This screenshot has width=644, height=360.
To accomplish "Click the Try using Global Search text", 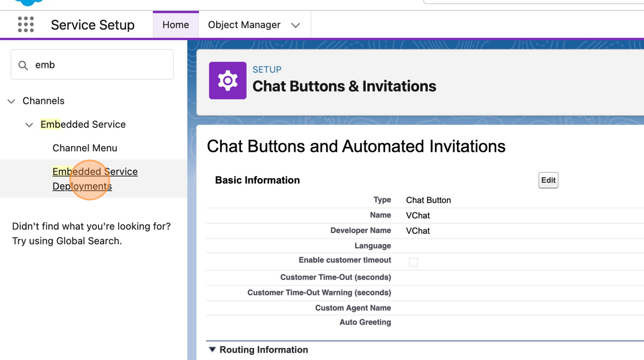I will tap(67, 241).
